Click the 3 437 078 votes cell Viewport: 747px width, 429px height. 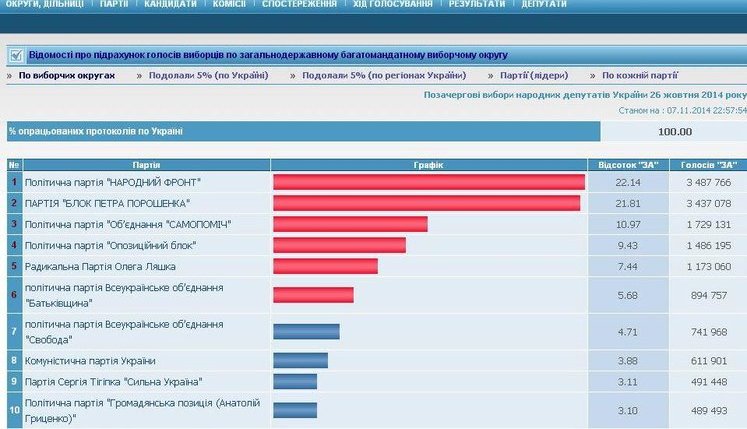tap(708, 204)
